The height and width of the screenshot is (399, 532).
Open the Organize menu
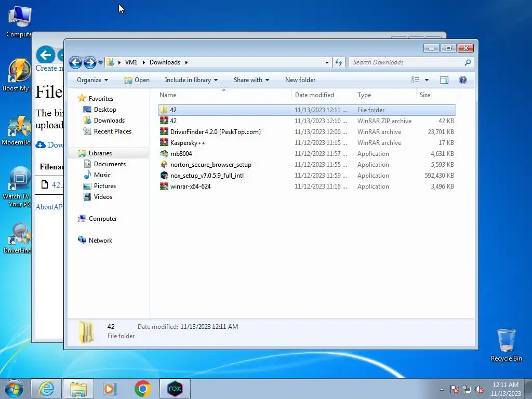(x=92, y=80)
